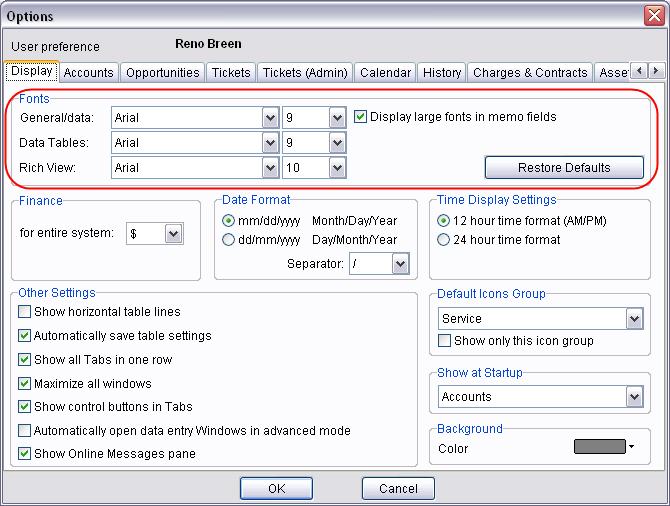The height and width of the screenshot is (506, 670).
Task: Click the Restore Defaults button
Action: (x=563, y=167)
